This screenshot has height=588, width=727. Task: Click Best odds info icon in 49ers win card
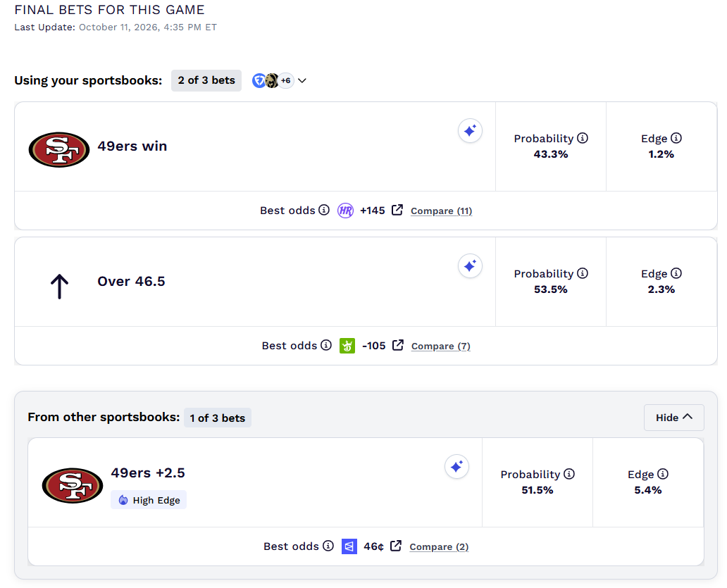(324, 210)
